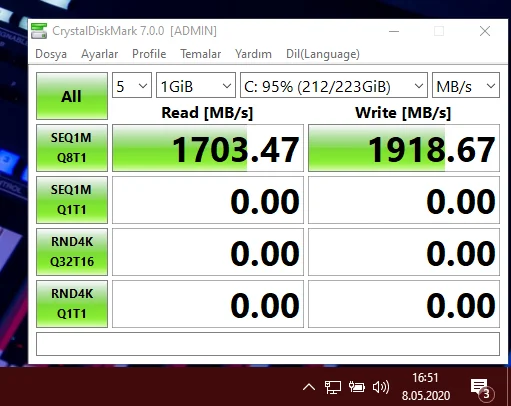
Task: Select RND4K Q32T16 read value 0.00
Action: coord(208,252)
